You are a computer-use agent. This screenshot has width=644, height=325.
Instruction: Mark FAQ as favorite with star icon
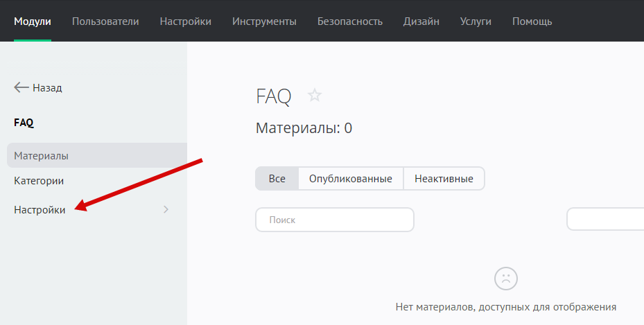pyautogui.click(x=315, y=96)
